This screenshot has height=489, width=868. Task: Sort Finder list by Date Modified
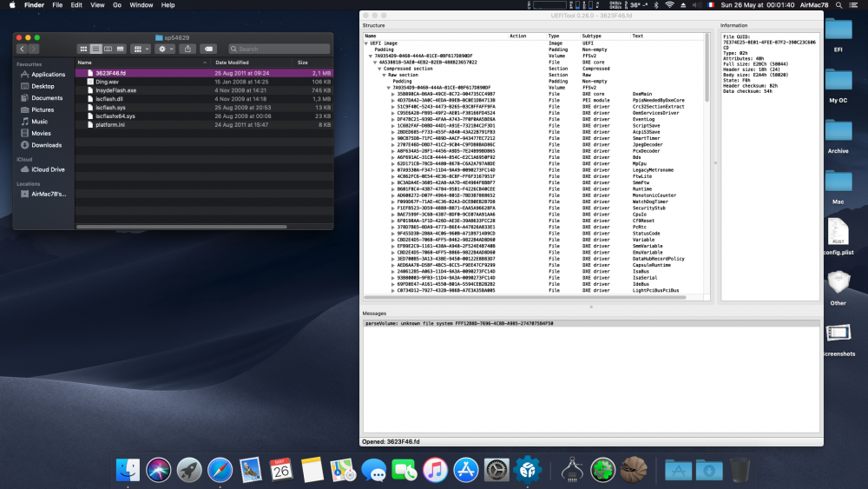pos(252,63)
